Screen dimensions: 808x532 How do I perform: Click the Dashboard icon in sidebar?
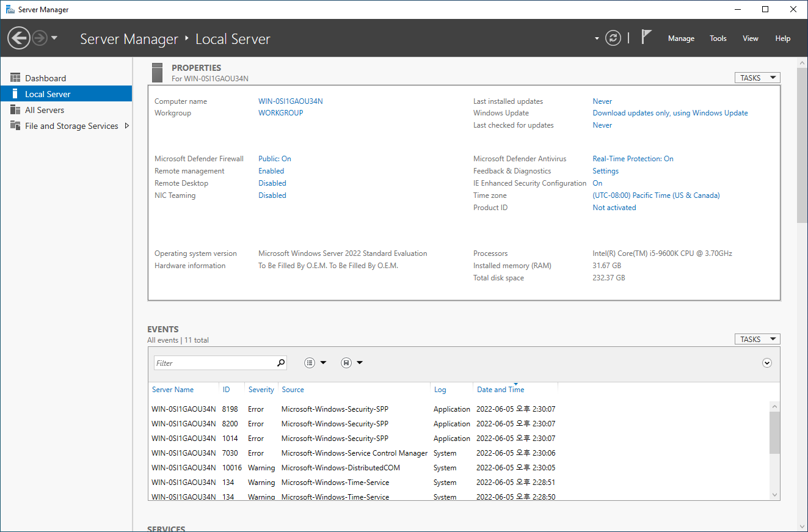pos(15,78)
